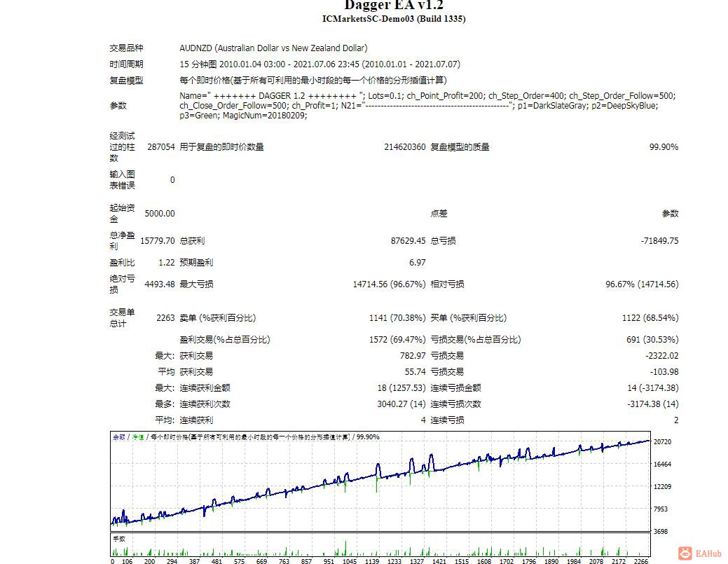Click the "最大亏损" label
Viewport: 728px width, 564px height.
(x=196, y=284)
